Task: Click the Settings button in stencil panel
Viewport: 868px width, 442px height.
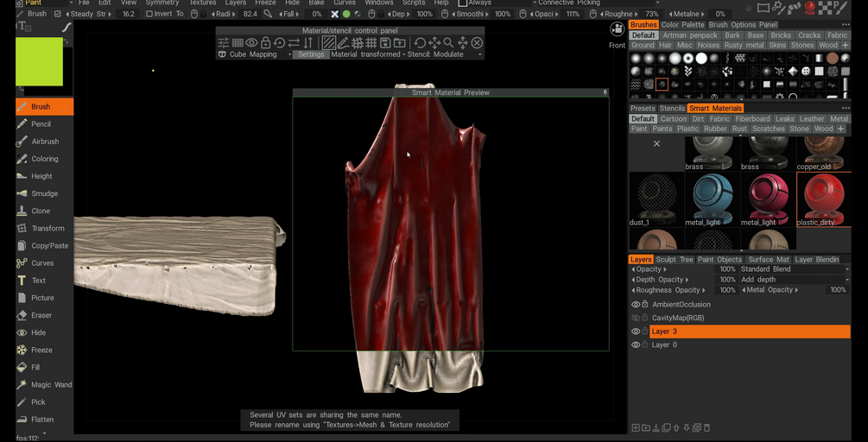Action: point(311,54)
